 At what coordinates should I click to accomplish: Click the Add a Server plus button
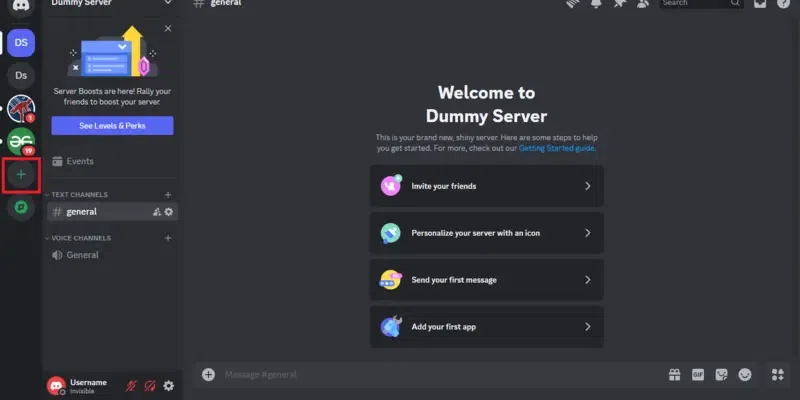click(21, 174)
